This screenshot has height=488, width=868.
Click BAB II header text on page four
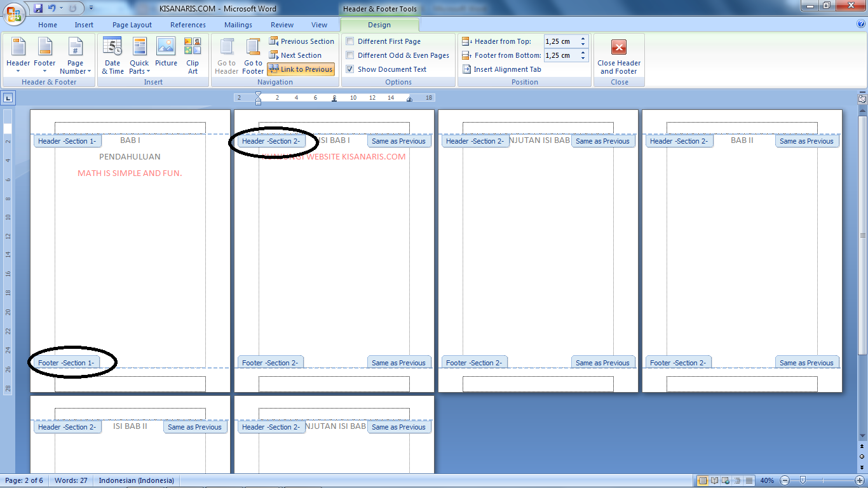742,140
